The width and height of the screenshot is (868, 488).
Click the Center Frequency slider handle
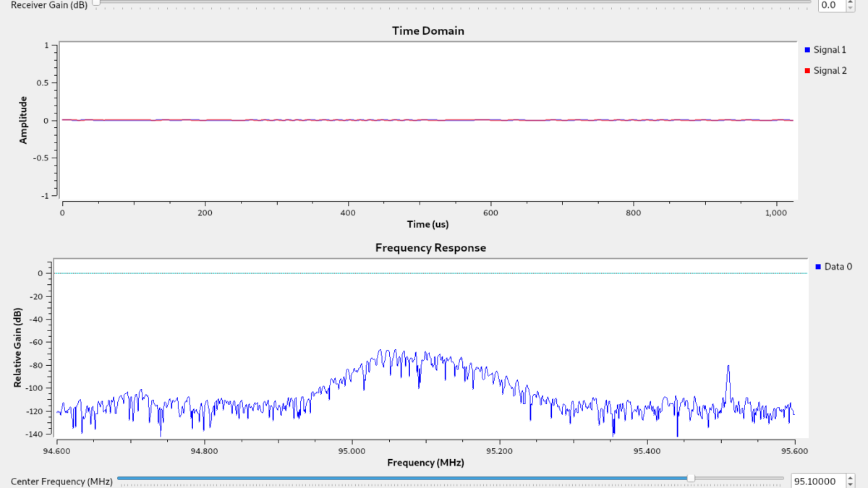pos(691,478)
